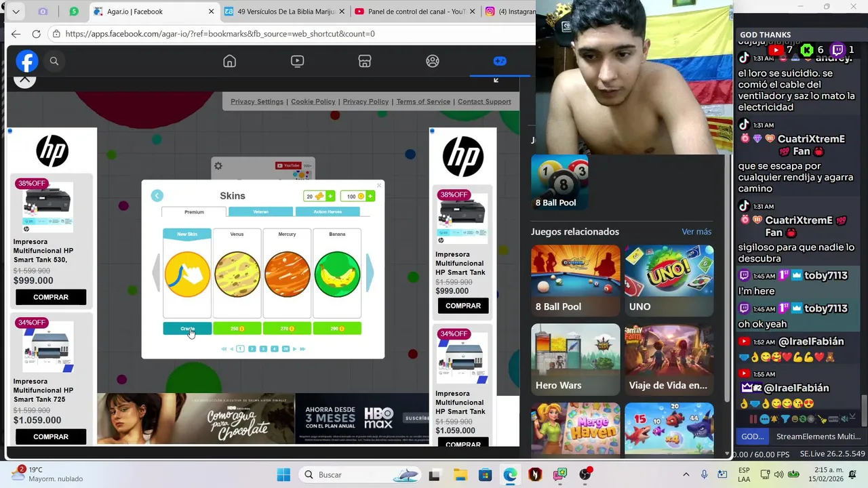Open the Windows Start menu
Viewport: 868px width, 488px height.
tap(283, 474)
